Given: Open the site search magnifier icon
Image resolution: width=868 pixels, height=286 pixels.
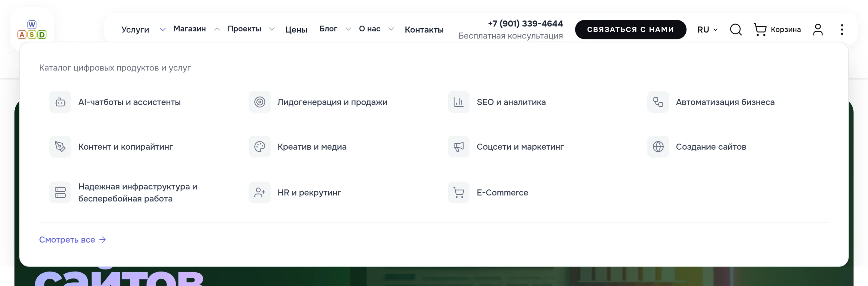Looking at the screenshot, I should pos(735,30).
